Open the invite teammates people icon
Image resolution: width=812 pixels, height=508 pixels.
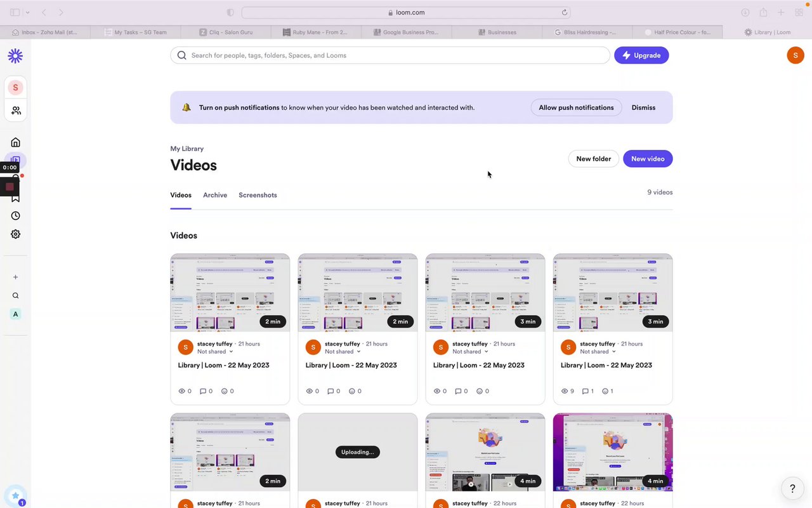click(x=16, y=110)
